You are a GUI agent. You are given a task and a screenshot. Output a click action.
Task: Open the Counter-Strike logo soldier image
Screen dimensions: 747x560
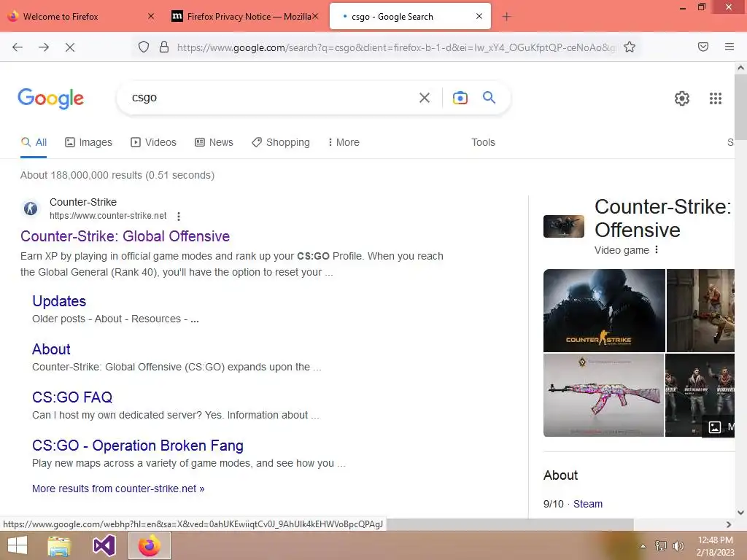tap(604, 311)
